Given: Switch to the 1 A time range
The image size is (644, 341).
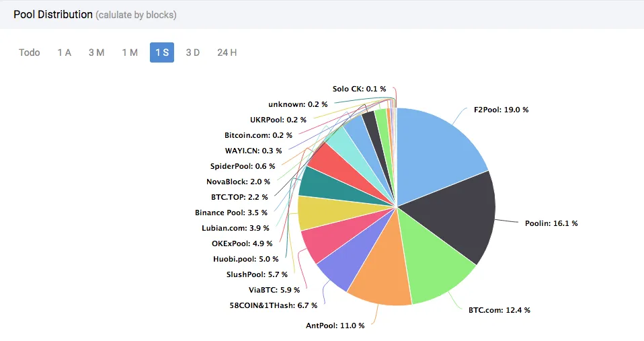Looking at the screenshot, I should tap(64, 52).
